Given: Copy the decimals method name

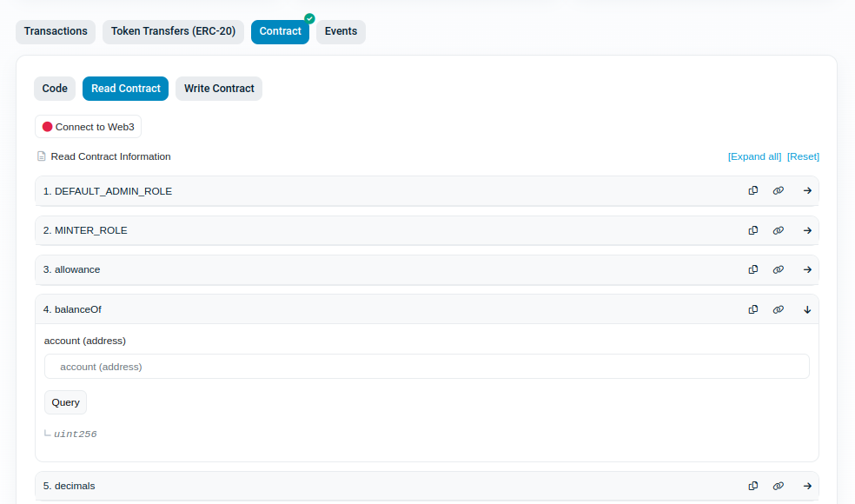Looking at the screenshot, I should tap(753, 486).
